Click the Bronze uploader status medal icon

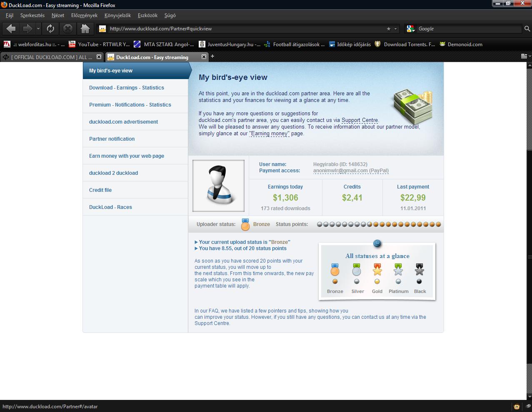(245, 224)
